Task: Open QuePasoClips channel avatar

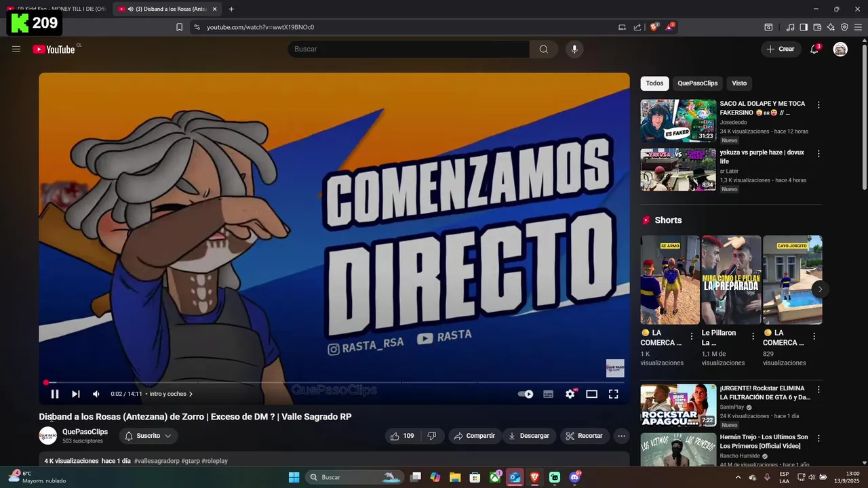Action: 47,436
